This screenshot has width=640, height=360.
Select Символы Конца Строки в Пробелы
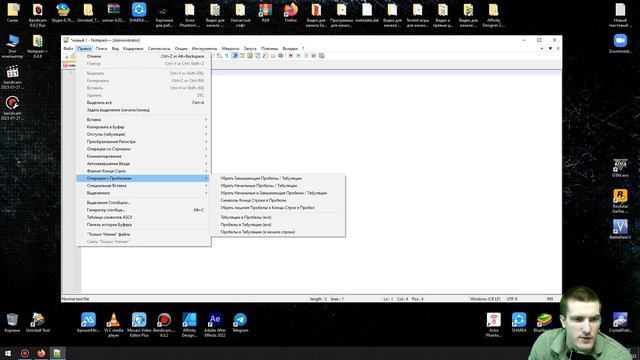point(278,200)
